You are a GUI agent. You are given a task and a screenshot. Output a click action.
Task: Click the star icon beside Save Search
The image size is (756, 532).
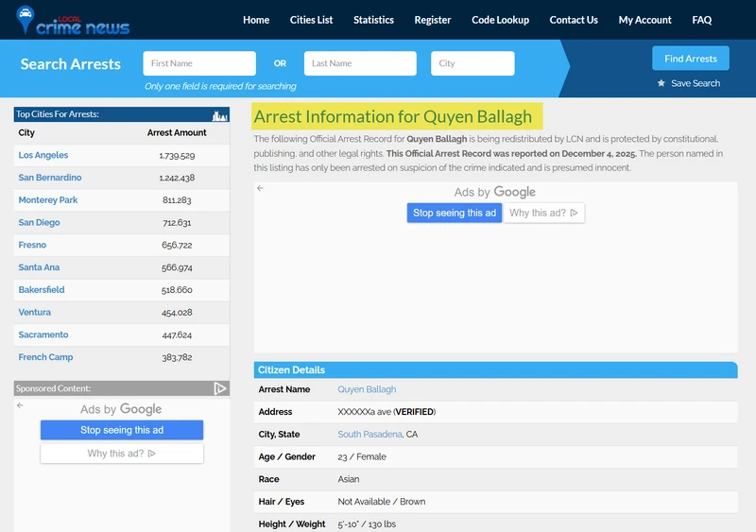click(661, 83)
